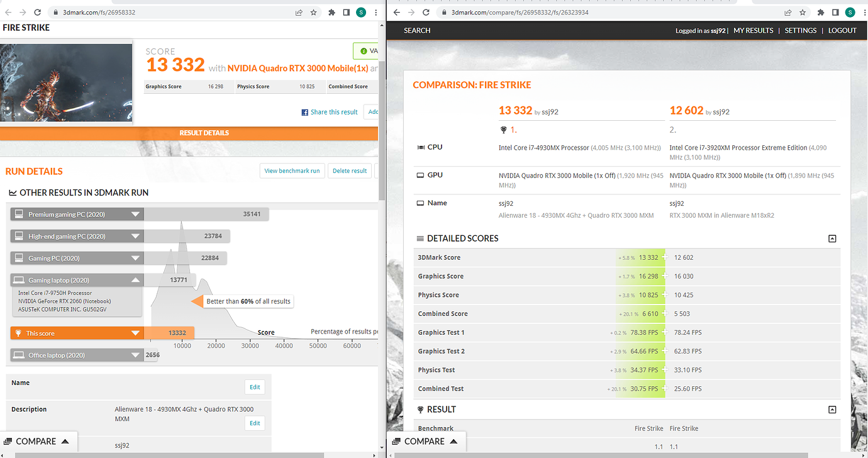Click the Combined Score row label
Viewport: 868px width, 458px height.
443,314
